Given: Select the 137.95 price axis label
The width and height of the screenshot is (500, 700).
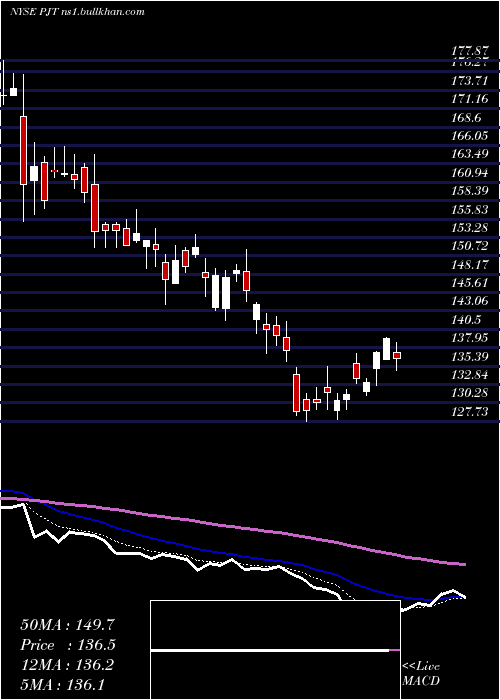Looking at the screenshot, I should [x=469, y=338].
